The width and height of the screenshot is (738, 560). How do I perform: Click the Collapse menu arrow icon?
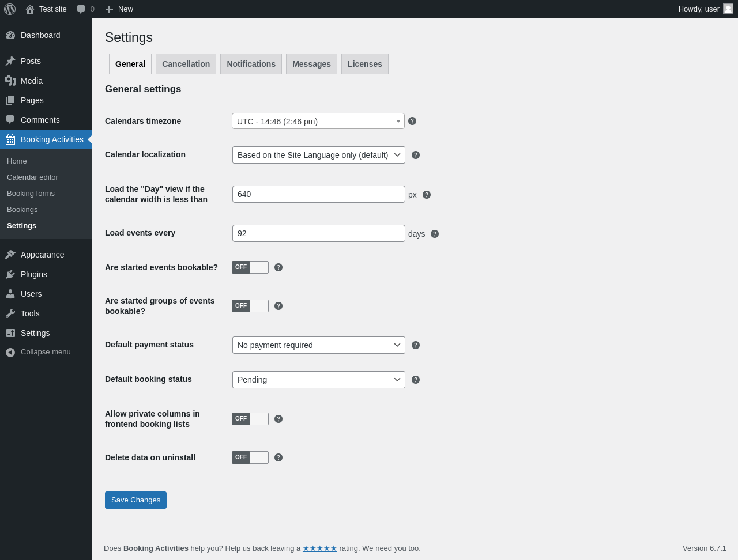[x=10, y=352]
